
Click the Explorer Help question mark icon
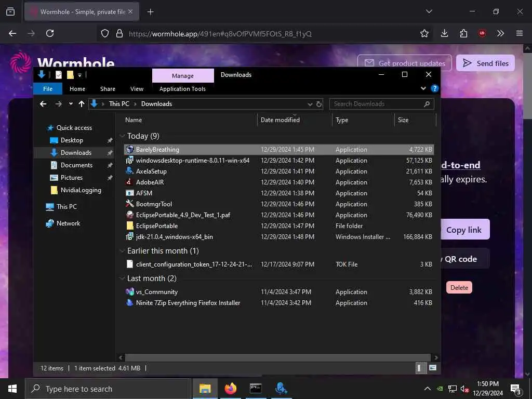click(x=434, y=88)
